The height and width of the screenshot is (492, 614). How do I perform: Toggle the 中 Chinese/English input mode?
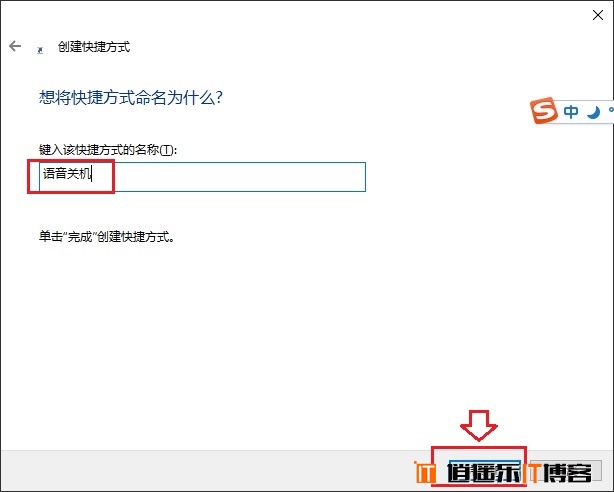(571, 112)
